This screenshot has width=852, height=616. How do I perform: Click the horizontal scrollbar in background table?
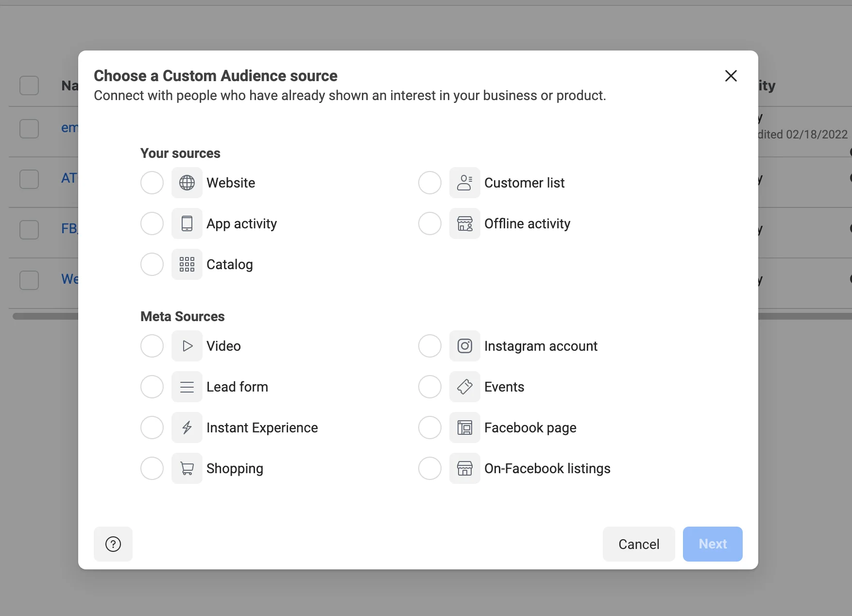(x=46, y=316)
